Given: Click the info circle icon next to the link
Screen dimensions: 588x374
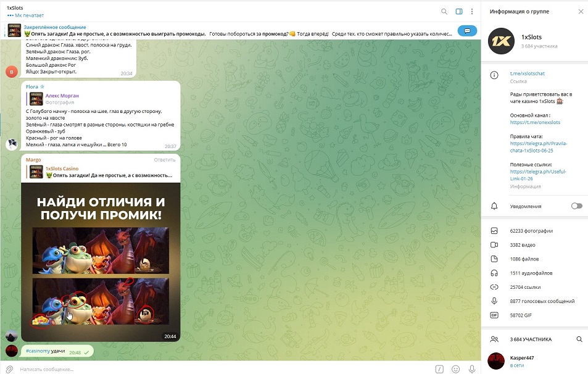Looking at the screenshot, I should pyautogui.click(x=494, y=75).
